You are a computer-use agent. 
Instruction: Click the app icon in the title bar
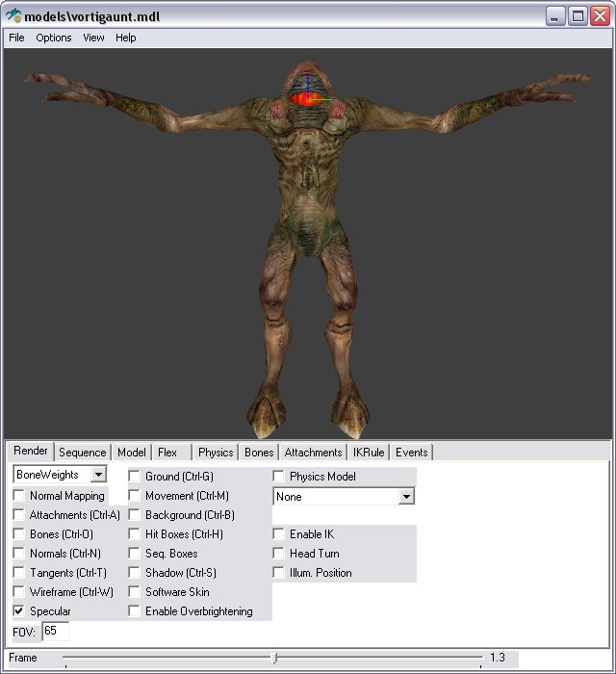click(x=13, y=15)
